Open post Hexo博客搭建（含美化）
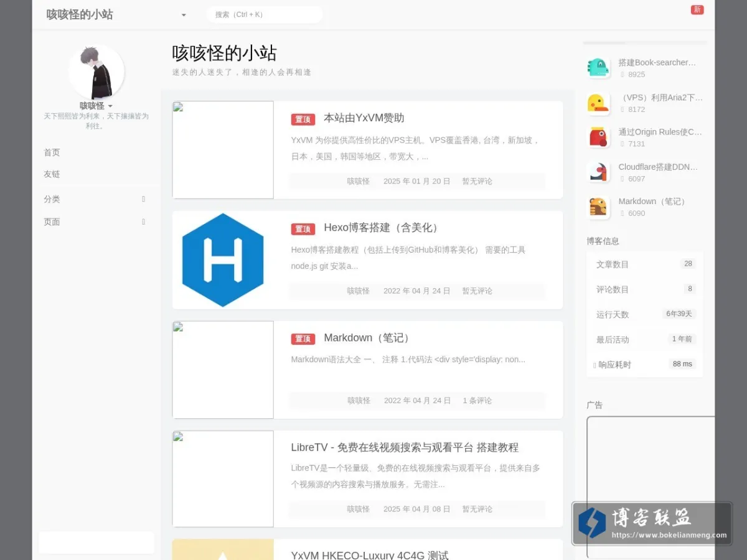The width and height of the screenshot is (747, 560). pos(383,228)
